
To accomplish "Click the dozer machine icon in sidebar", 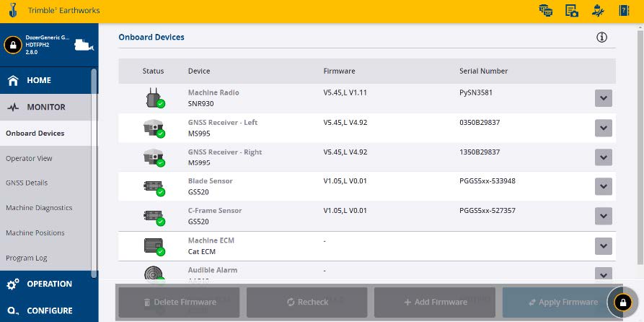I will click(84, 45).
